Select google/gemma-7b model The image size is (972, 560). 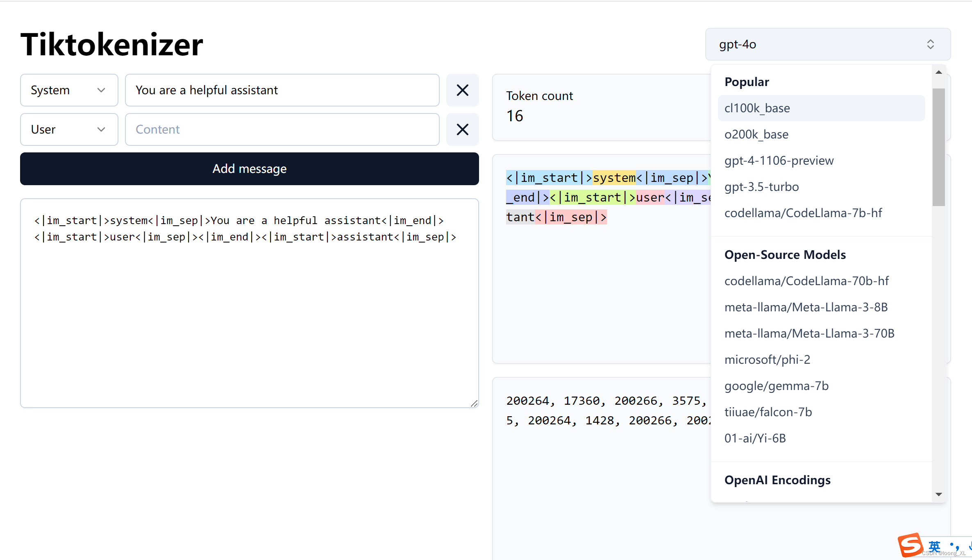tap(777, 385)
